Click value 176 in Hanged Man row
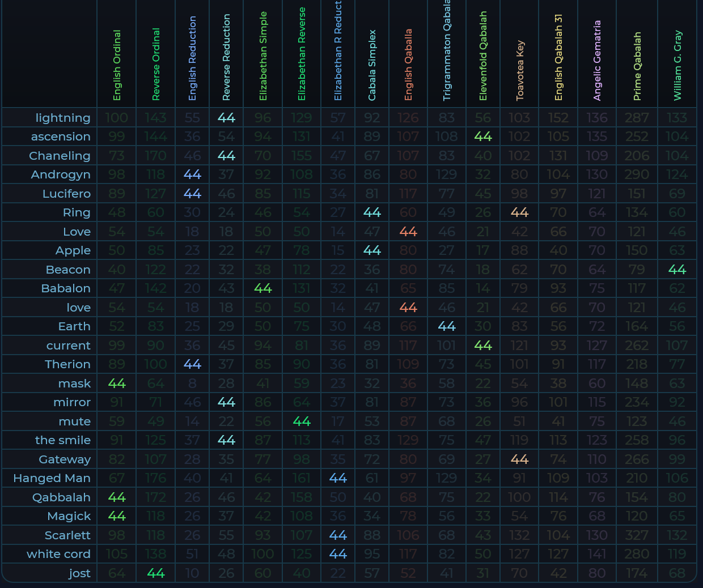Screen dimensions: 703x588 point(156,478)
